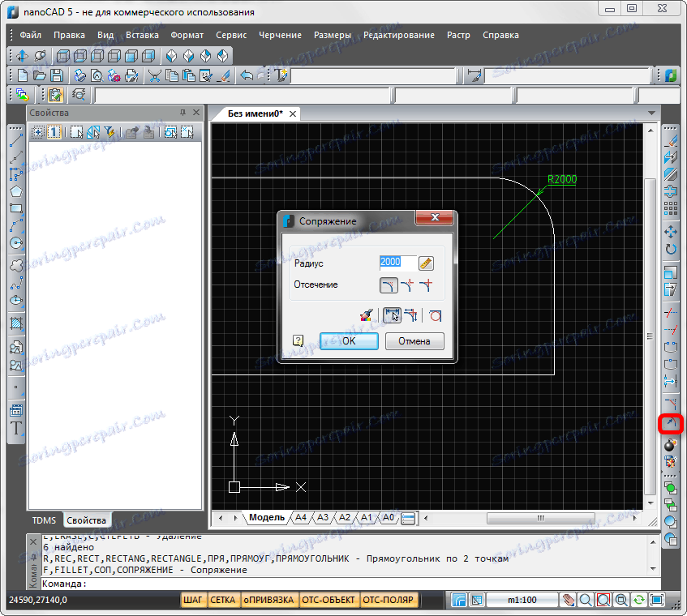Click the Save file icon in toolbar
687x616 pixels.
[58, 75]
